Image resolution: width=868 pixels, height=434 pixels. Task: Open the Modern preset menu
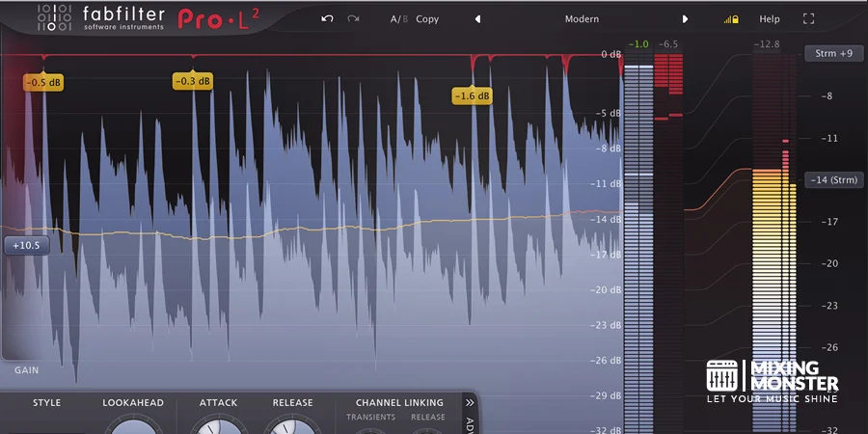point(582,19)
